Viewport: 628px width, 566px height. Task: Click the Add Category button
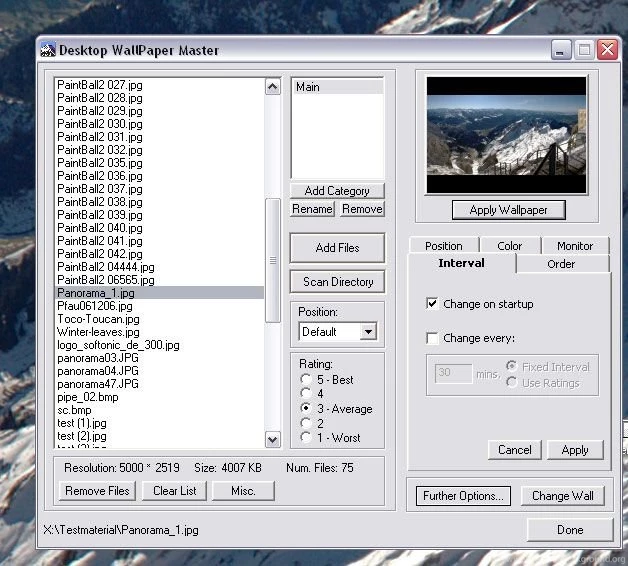point(337,191)
